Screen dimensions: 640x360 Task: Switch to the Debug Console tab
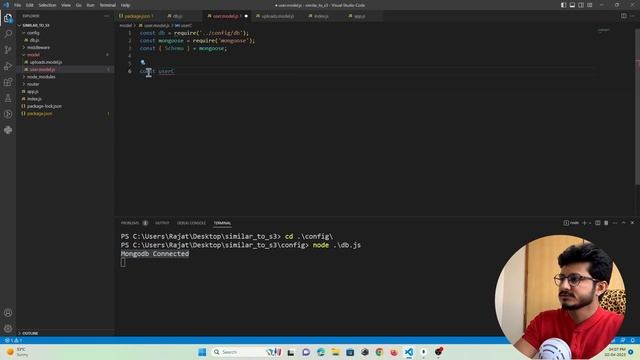191,223
